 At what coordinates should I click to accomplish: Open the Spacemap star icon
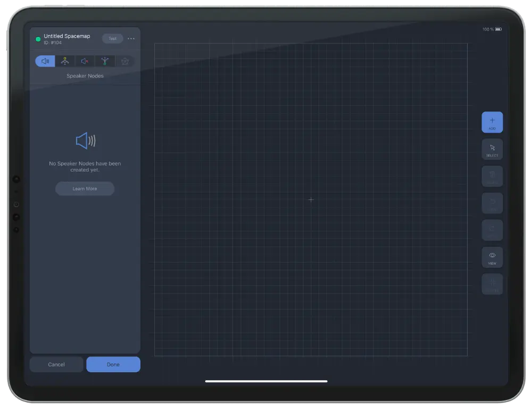tap(124, 61)
